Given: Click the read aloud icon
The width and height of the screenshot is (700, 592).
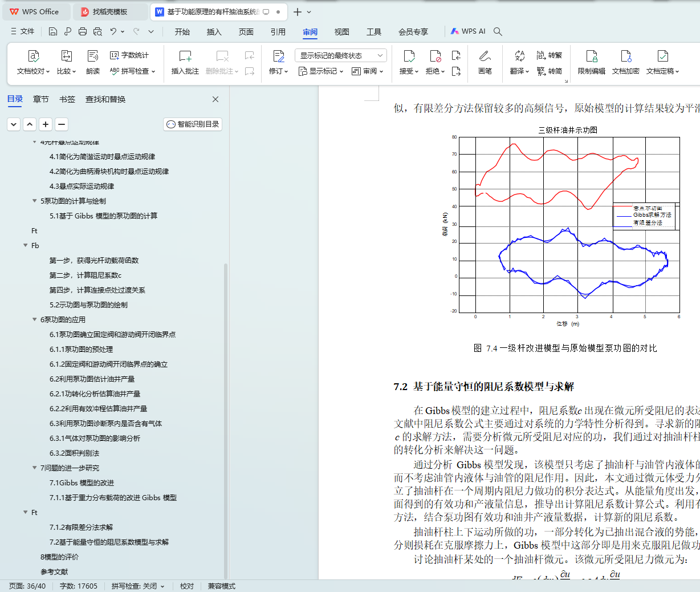Looking at the screenshot, I should [x=93, y=56].
